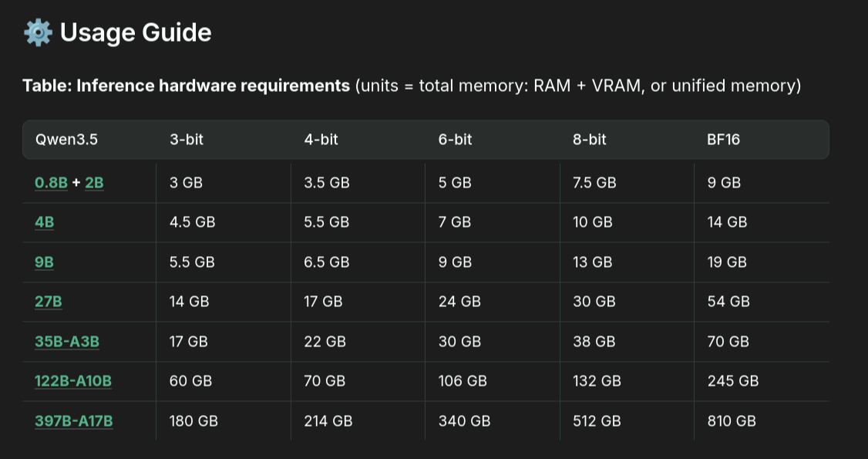
Task: Follow the 122B-A10B model link
Action: click(72, 381)
